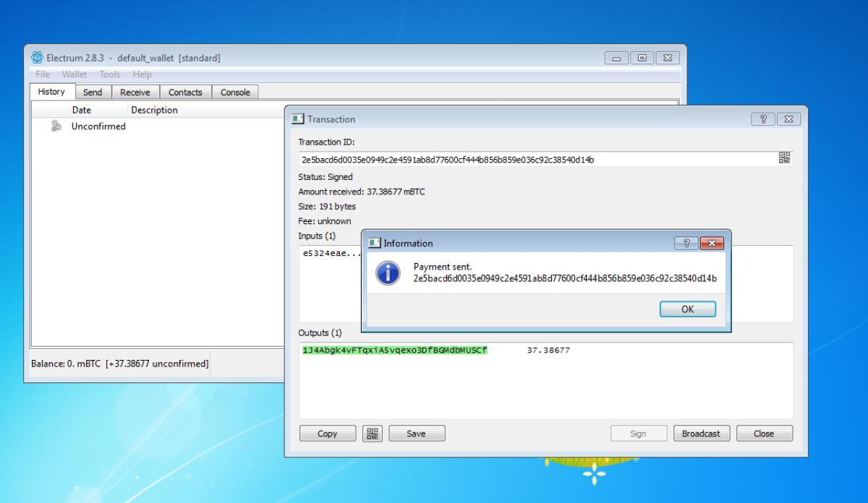
Task: Click the QR code button next to Copy
Action: pos(373,434)
